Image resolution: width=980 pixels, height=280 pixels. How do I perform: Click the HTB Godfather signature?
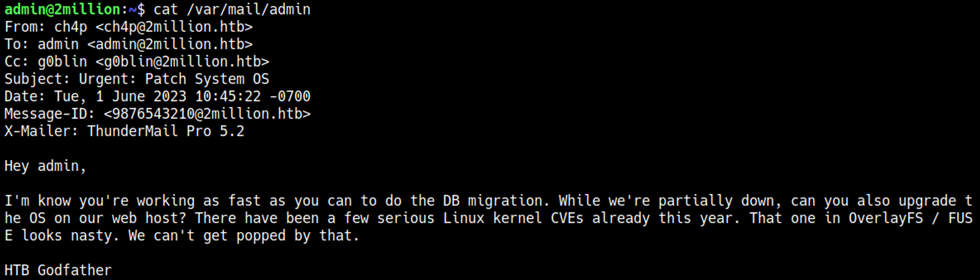click(x=58, y=270)
